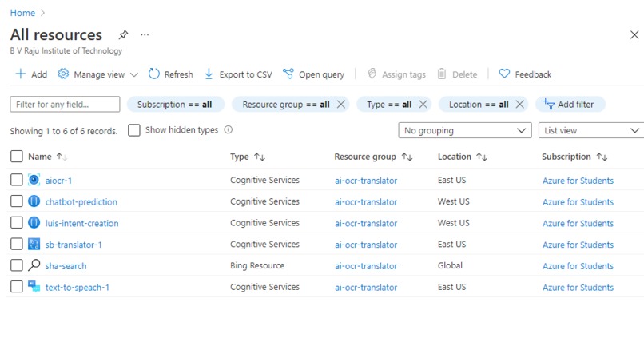Click the sb-translator-1 translator icon
This screenshot has width=644, height=358.
point(34,244)
